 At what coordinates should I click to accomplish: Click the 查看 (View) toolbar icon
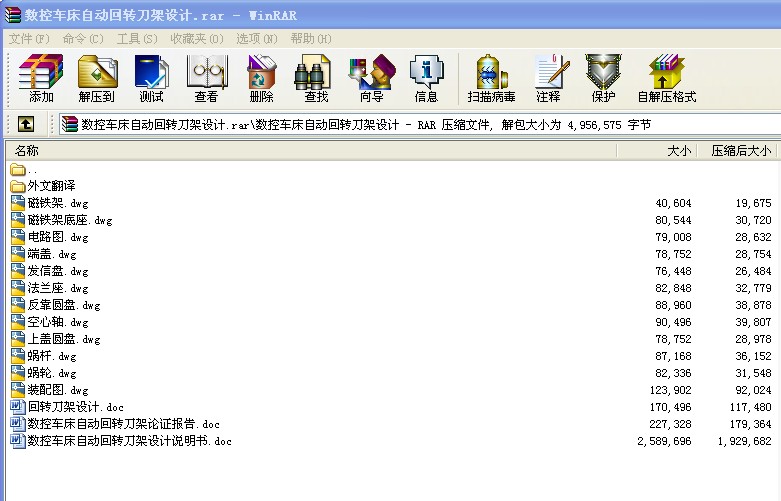coord(207,78)
